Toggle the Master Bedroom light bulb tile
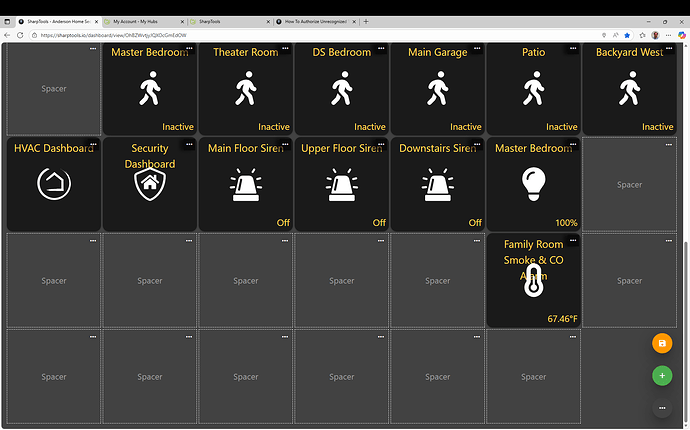The height and width of the screenshot is (430, 690). pyautogui.click(x=533, y=184)
